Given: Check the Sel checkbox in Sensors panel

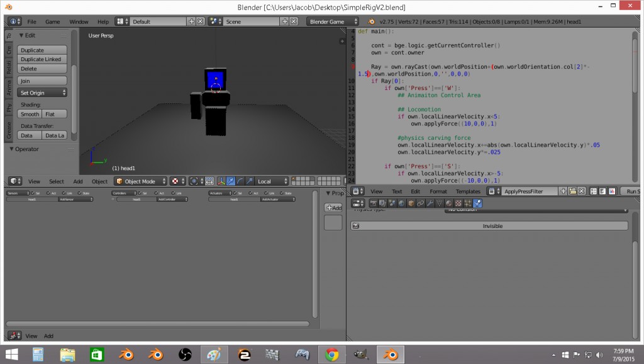Looking at the screenshot, I should point(32,193).
